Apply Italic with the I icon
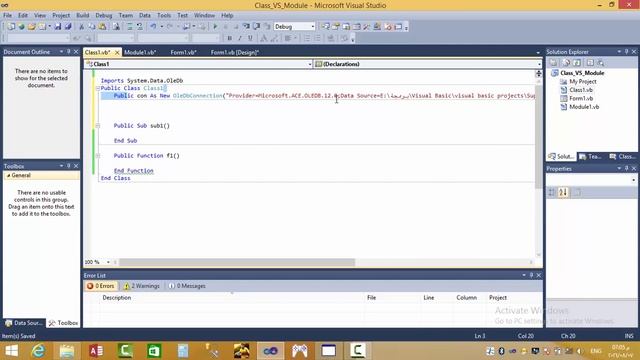Image resolution: width=640 pixels, height=360 pixels. pyautogui.click(x=240, y=38)
